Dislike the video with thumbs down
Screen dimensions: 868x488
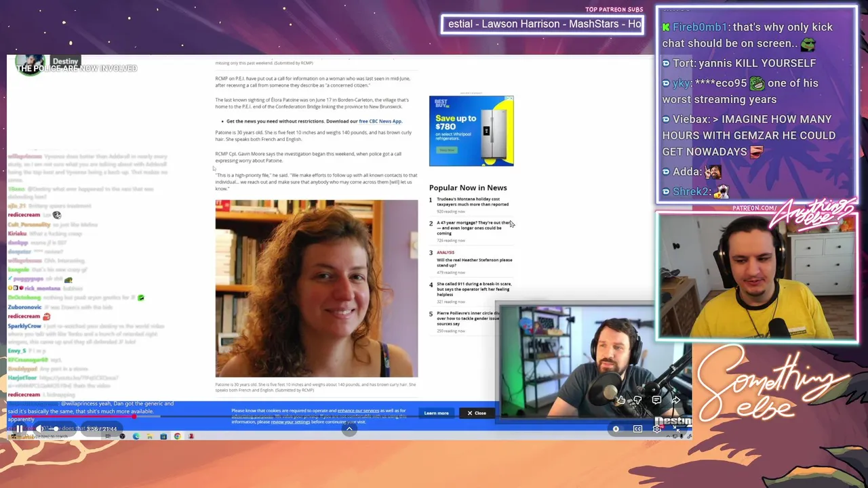click(637, 401)
